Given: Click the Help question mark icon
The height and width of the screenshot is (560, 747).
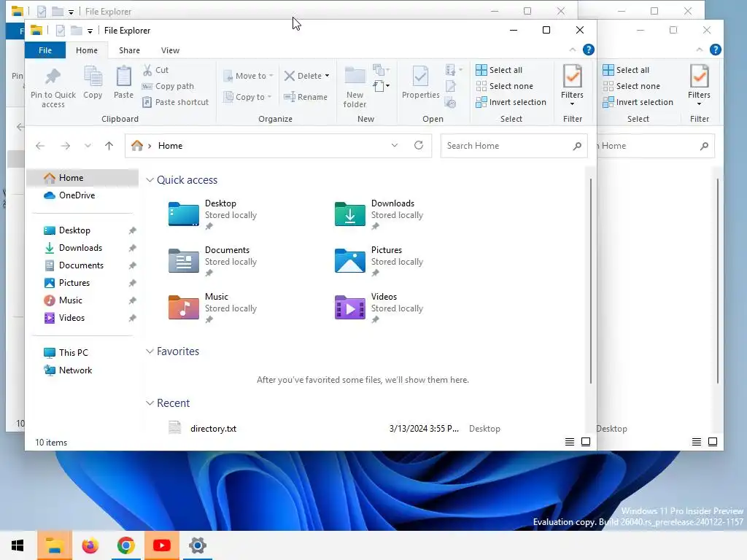Looking at the screenshot, I should click(589, 50).
